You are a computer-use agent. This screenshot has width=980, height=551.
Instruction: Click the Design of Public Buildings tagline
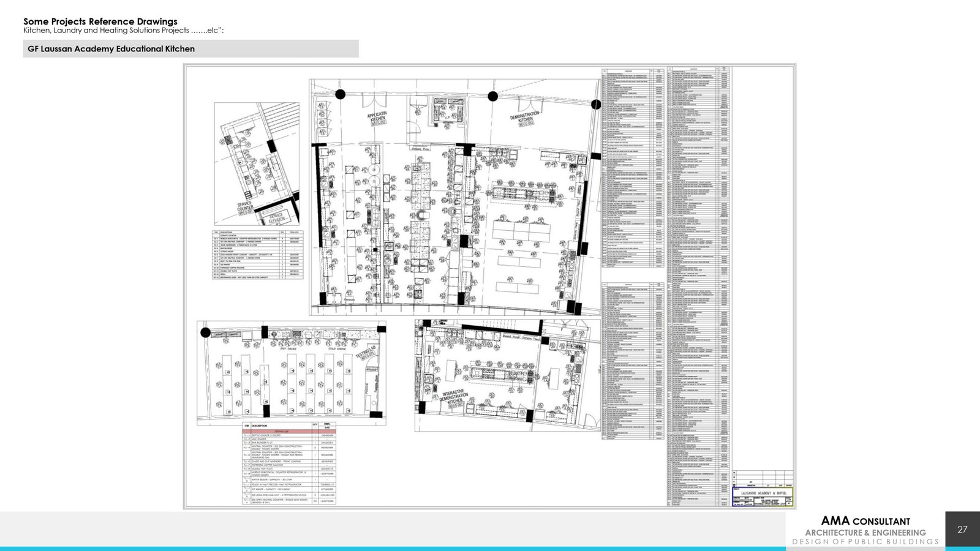[x=865, y=542]
